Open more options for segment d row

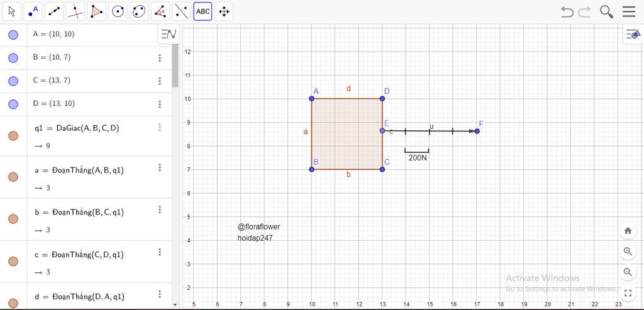coord(160,294)
